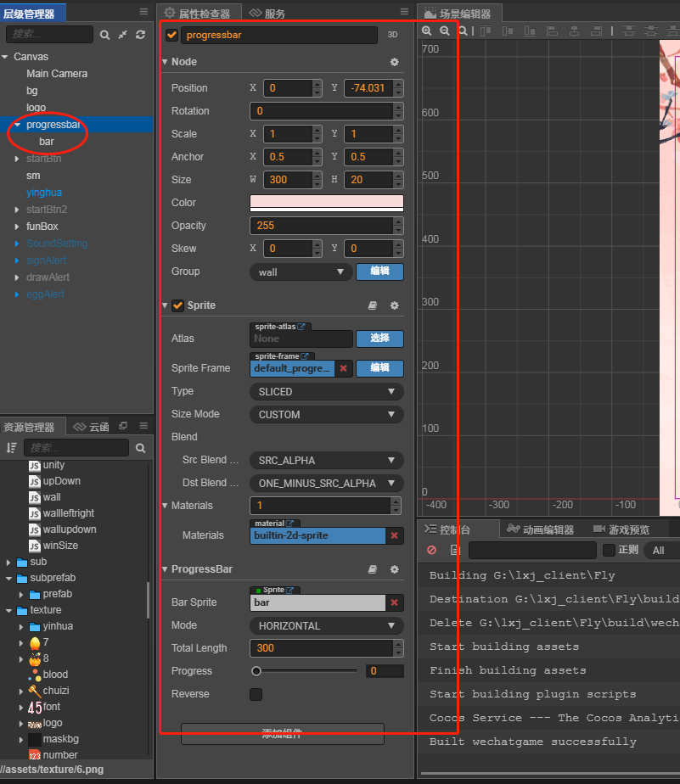Screen dimensions: 680x784
Task: Open the Node component settings gear
Action: (394, 62)
